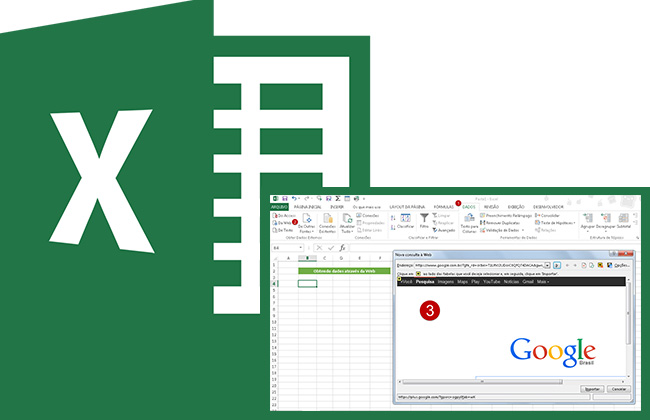Expand the Name Box dropdown arrow
Screen dimensions: 650x420
pos(301,248)
